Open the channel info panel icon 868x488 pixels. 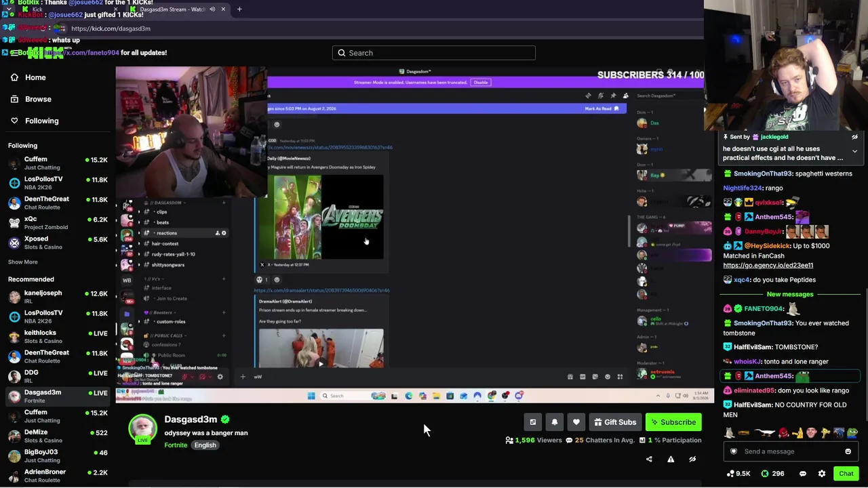coord(533,422)
